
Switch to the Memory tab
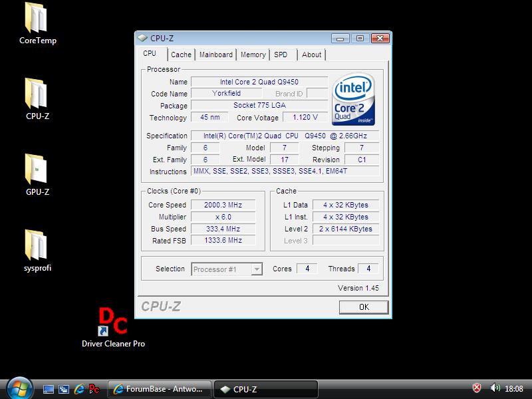tap(253, 55)
